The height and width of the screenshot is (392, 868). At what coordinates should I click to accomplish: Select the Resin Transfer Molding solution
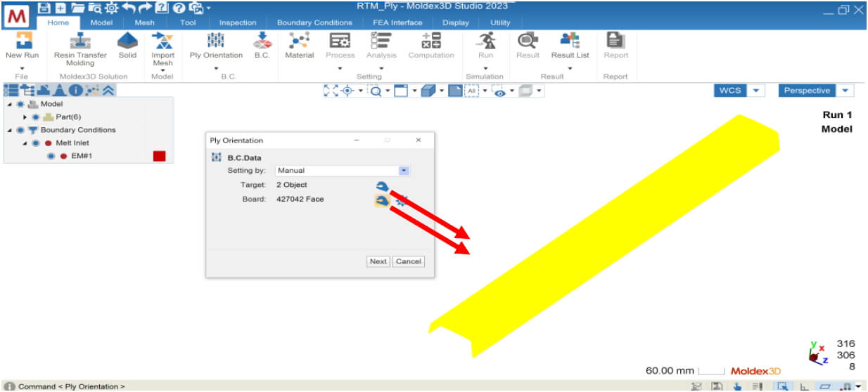pos(80,49)
